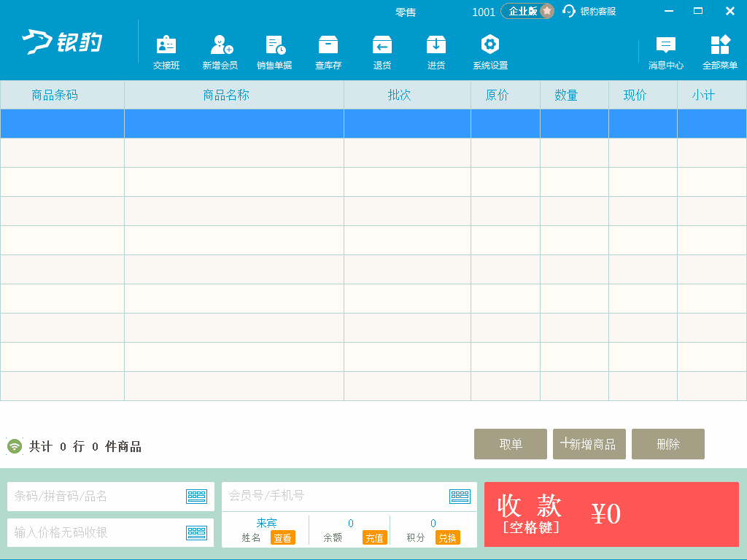Click the green wifi network status icon
The width and height of the screenshot is (747, 560).
pos(15,446)
